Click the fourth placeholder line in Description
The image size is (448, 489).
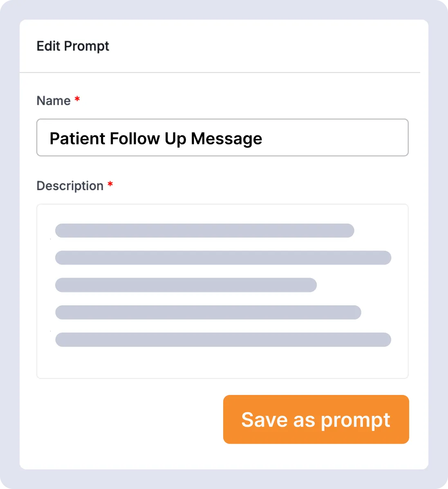(208, 312)
